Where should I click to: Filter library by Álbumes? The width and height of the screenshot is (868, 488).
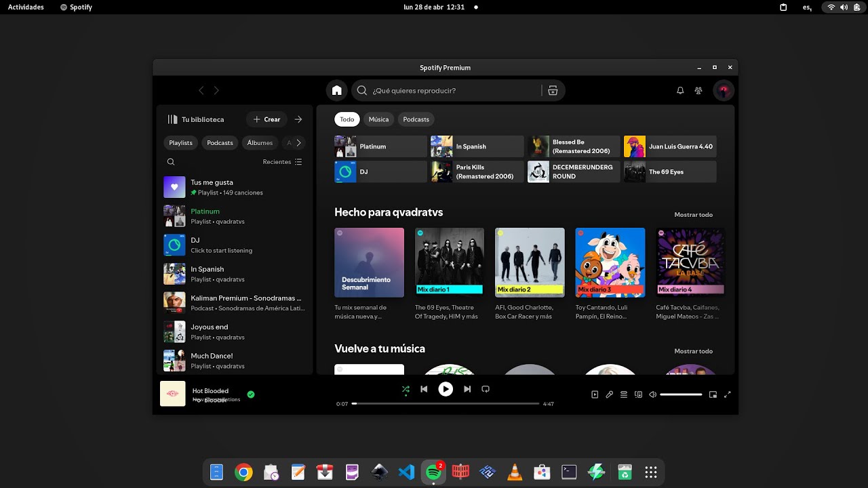[260, 143]
